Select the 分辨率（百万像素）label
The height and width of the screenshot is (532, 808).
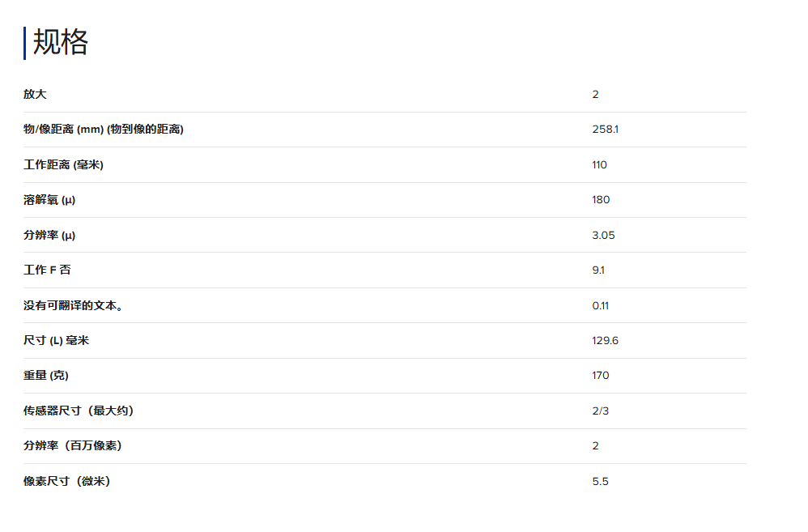(73, 445)
